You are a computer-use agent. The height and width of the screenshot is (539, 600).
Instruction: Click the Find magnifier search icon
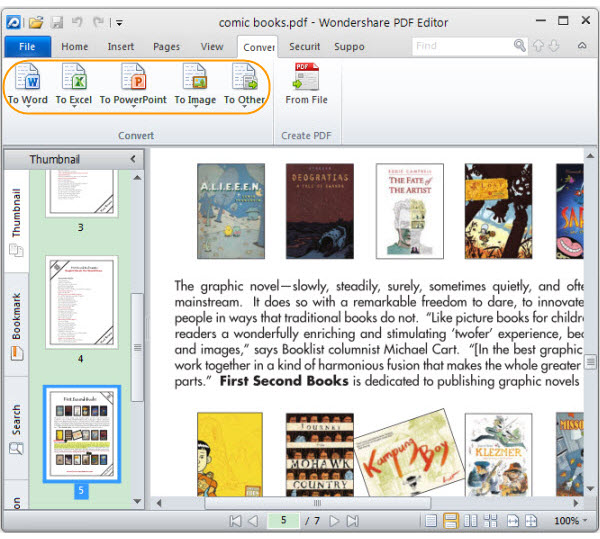pos(519,46)
